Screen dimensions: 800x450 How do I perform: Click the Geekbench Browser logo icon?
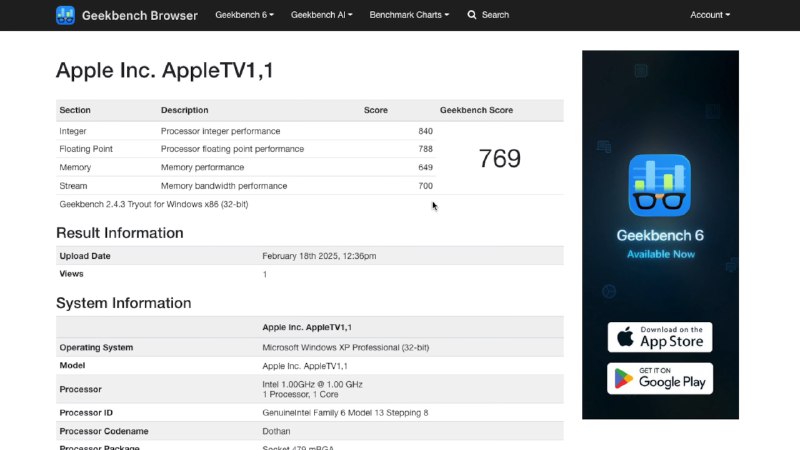[65, 15]
